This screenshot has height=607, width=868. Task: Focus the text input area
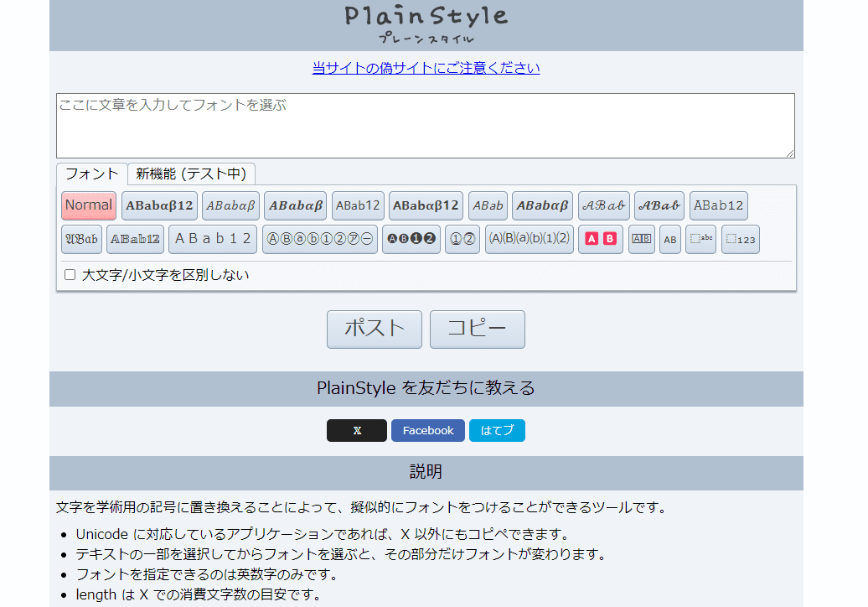click(x=426, y=126)
